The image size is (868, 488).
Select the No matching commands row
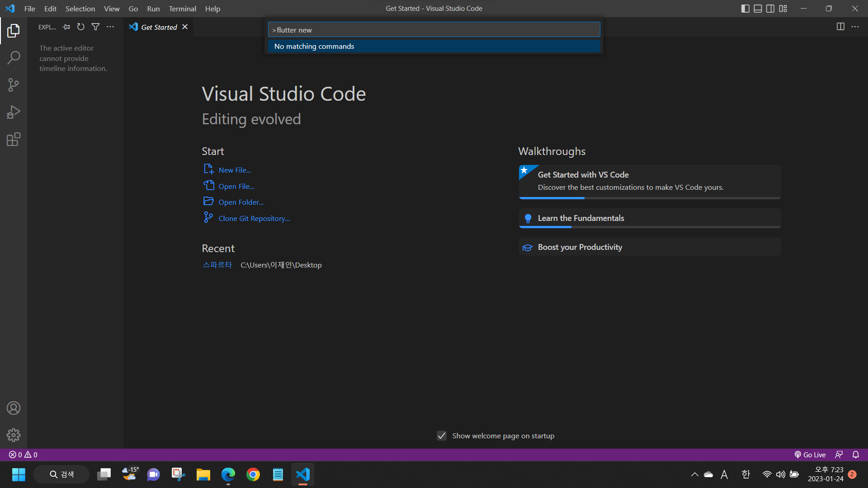[x=434, y=46]
